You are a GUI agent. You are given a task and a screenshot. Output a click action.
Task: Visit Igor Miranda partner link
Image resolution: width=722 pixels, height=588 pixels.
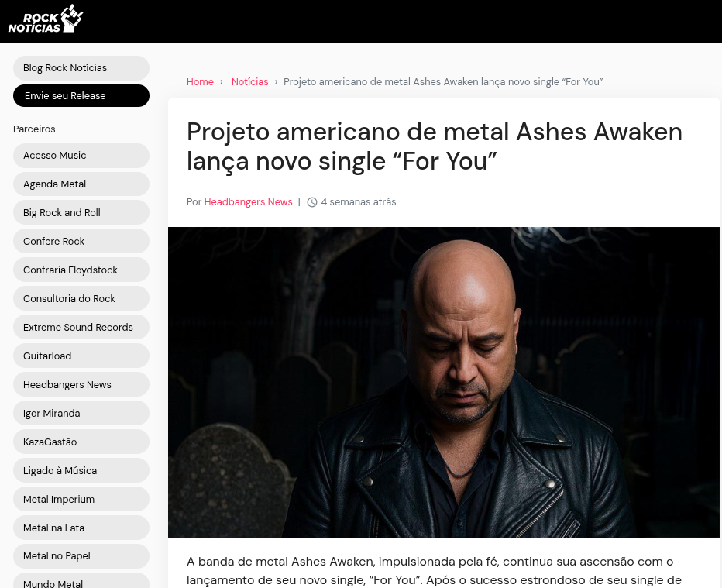coord(81,414)
